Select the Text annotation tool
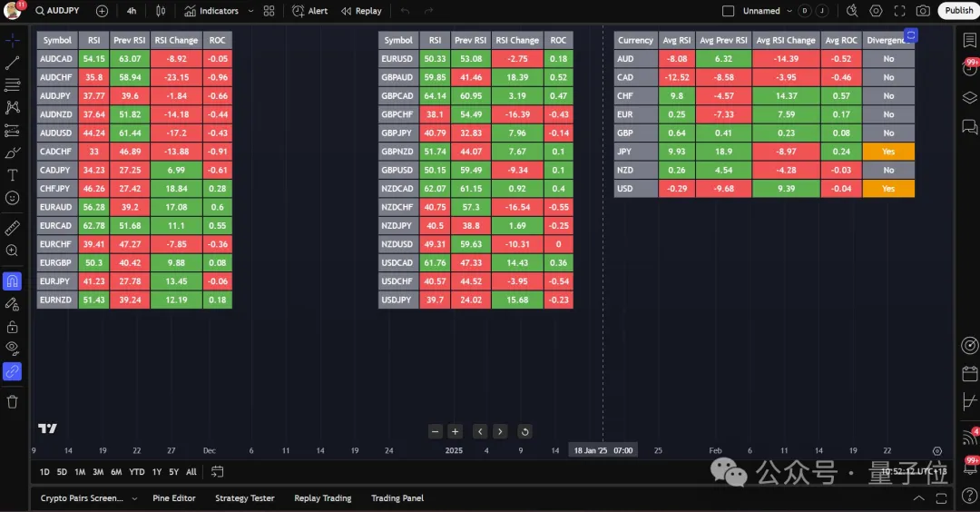The image size is (980, 512). [13, 175]
